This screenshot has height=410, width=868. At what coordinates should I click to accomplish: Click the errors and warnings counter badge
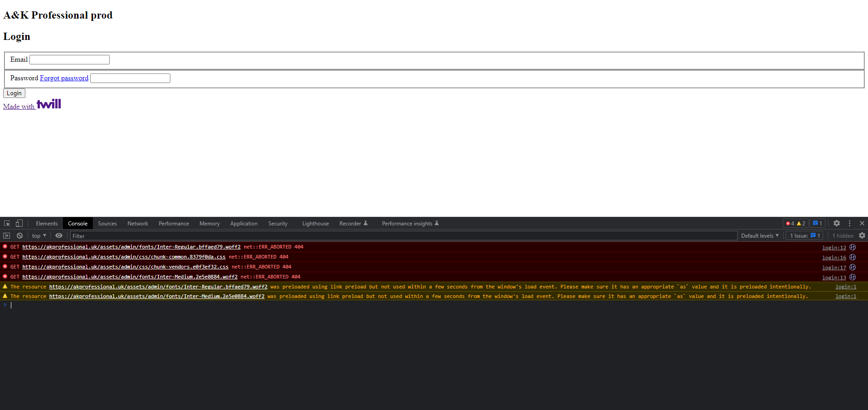796,224
